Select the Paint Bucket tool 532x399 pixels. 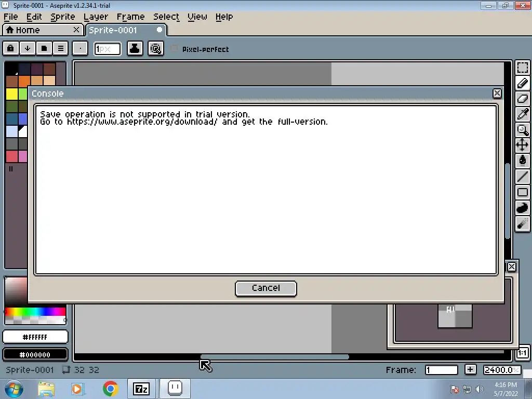click(523, 161)
